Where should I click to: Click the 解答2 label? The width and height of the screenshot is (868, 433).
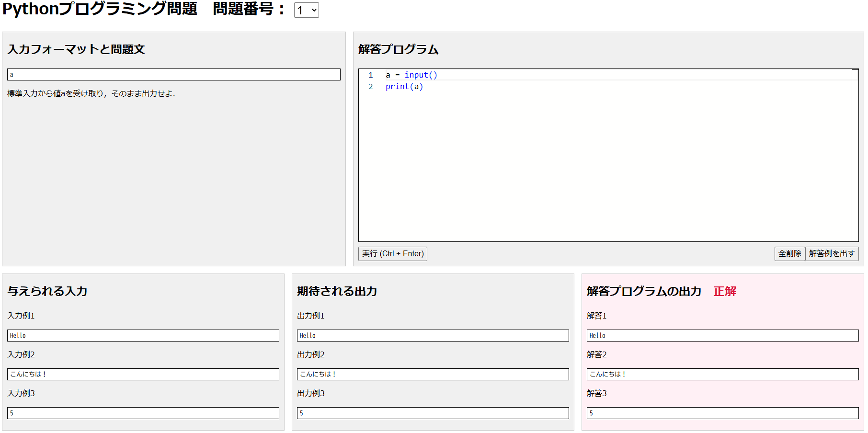(x=597, y=354)
